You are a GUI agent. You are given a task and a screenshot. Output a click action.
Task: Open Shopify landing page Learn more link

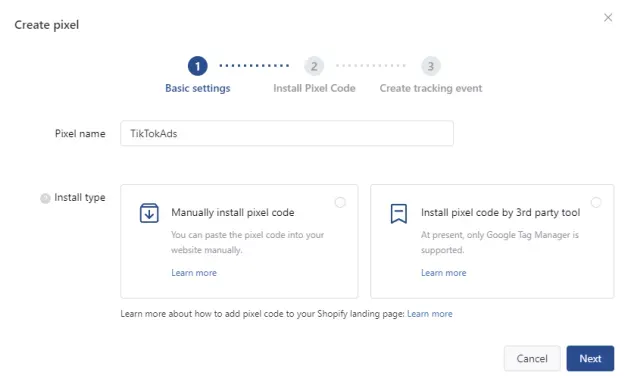point(430,314)
